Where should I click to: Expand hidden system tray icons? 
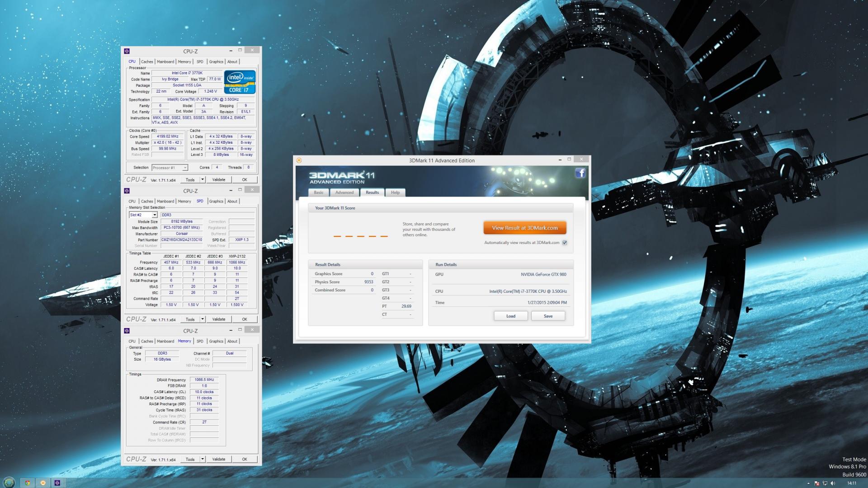tap(808, 483)
